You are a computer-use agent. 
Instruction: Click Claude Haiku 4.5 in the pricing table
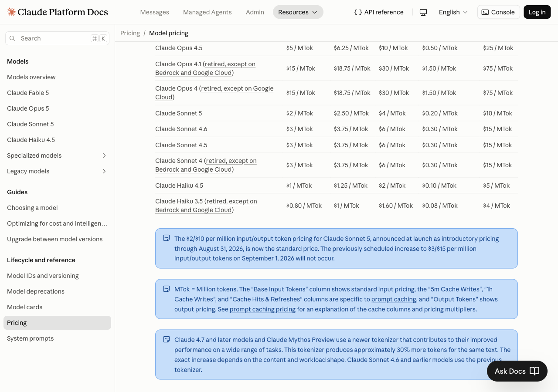tap(179, 186)
